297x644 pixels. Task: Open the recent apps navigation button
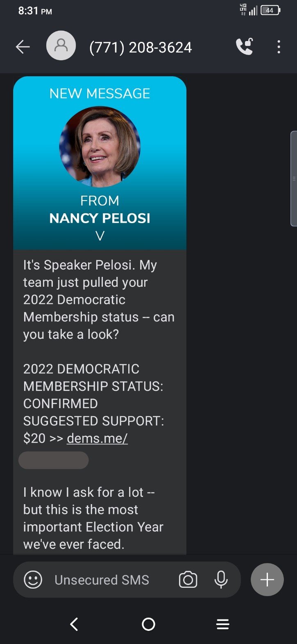[x=222, y=624]
